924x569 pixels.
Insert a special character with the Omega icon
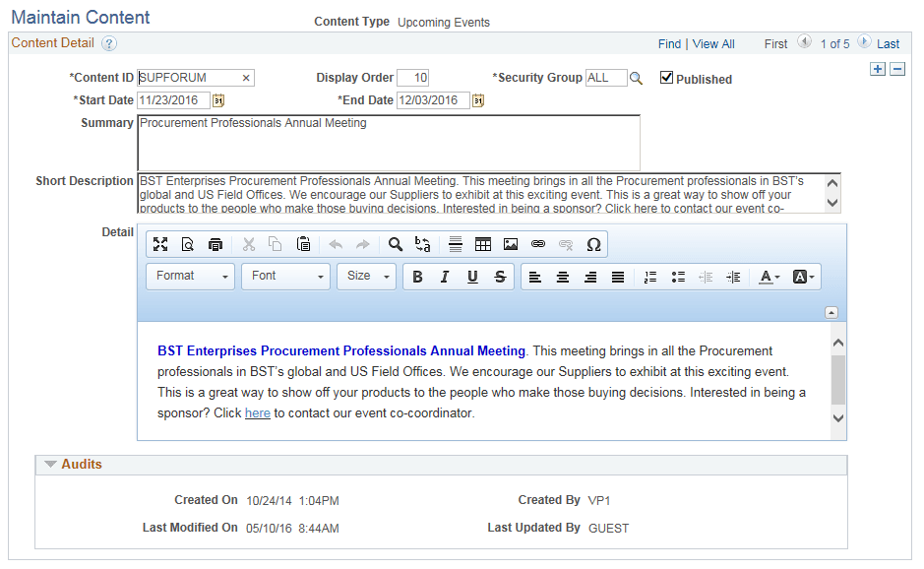[x=592, y=243]
